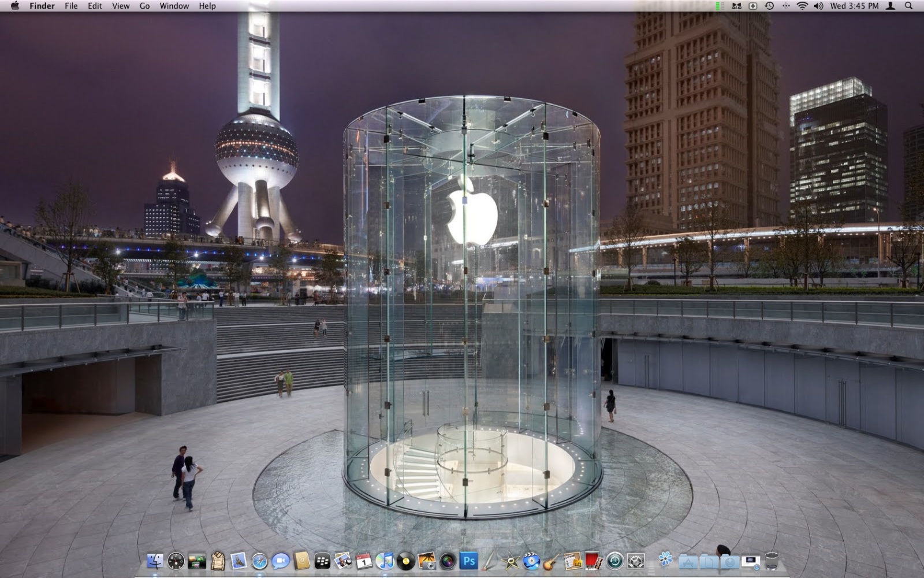Click the clock showing Wed 3:45 PM
924x578 pixels.
pyautogui.click(x=854, y=6)
